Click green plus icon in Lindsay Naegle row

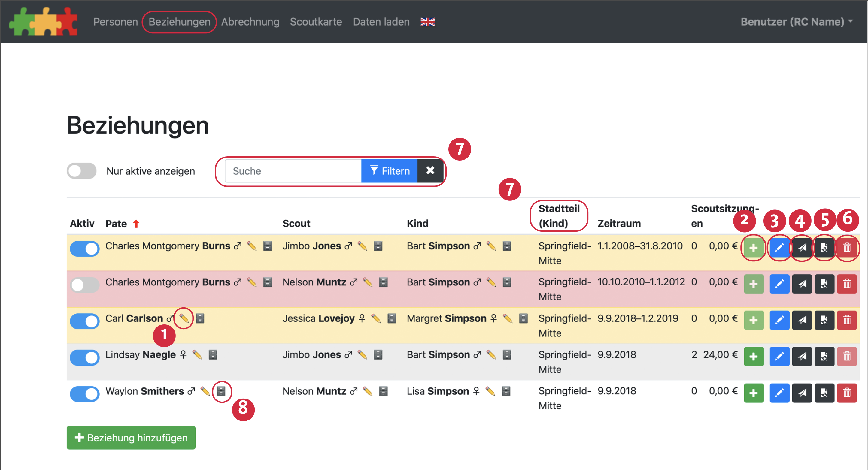pyautogui.click(x=754, y=356)
